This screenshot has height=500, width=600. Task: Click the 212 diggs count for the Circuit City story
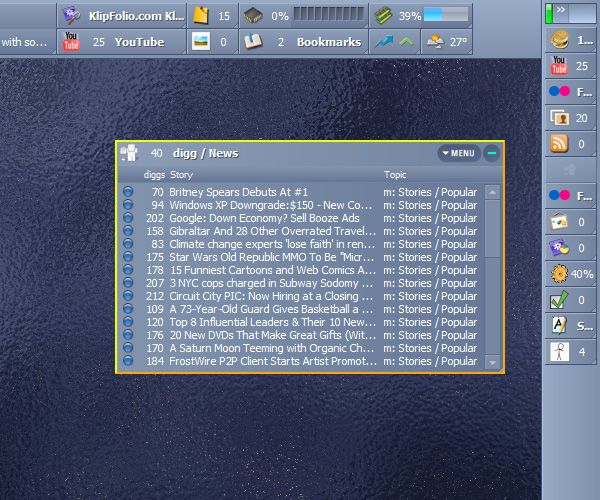155,296
